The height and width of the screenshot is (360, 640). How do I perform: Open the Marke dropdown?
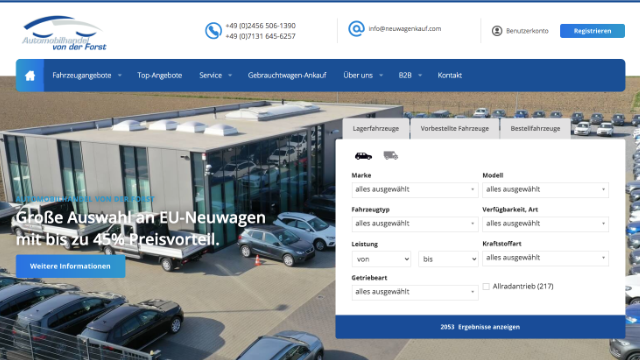pyautogui.click(x=415, y=190)
